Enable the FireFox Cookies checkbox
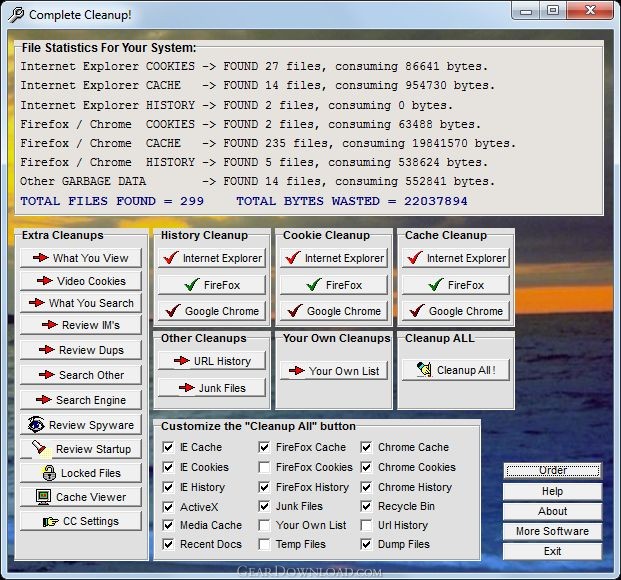Image resolution: width=621 pixels, height=580 pixels. [x=264, y=467]
